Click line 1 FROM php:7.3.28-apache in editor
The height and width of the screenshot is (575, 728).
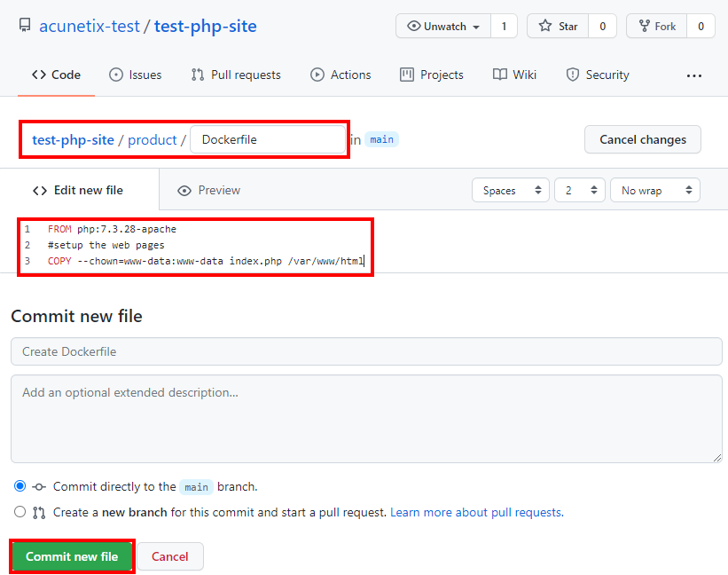coord(112,229)
